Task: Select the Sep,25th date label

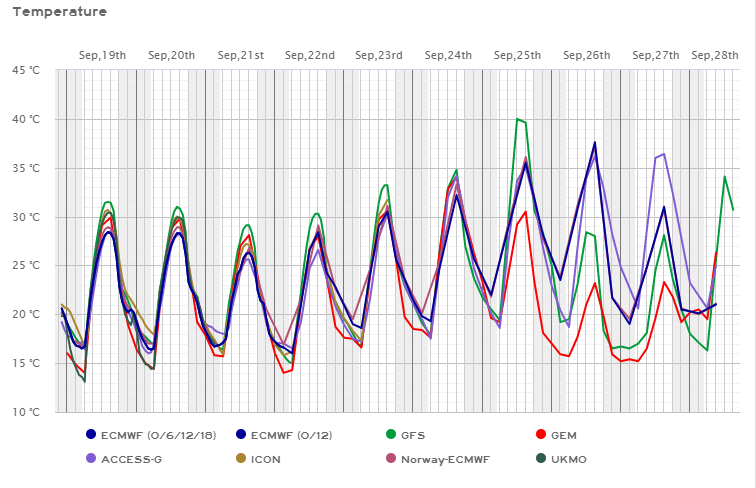Action: coord(517,55)
